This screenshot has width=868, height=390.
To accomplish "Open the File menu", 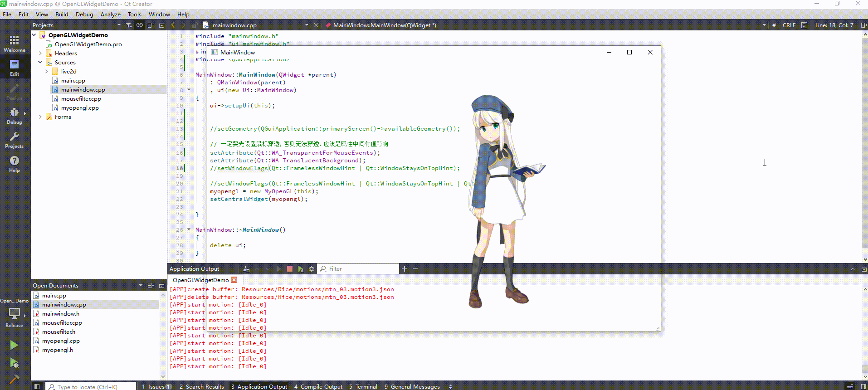I will tap(7, 14).
